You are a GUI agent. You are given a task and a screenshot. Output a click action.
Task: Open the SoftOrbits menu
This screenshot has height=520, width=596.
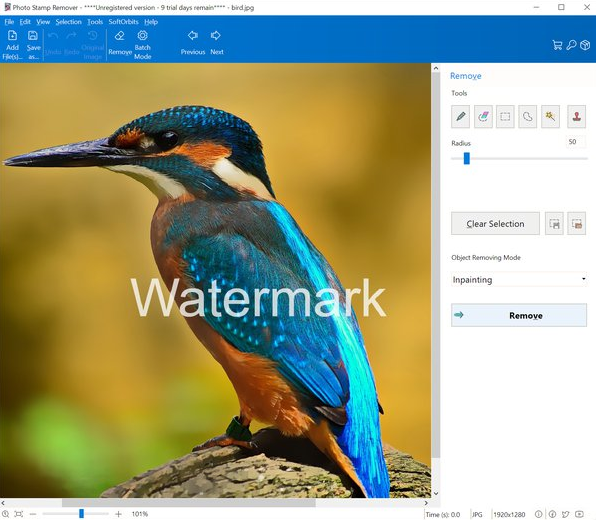point(124,22)
